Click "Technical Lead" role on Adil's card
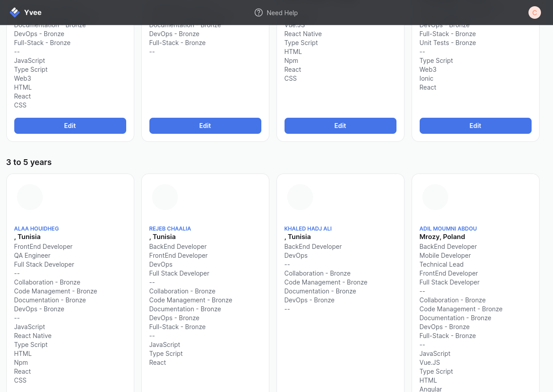Image resolution: width=553 pixels, height=392 pixels. (x=441, y=264)
